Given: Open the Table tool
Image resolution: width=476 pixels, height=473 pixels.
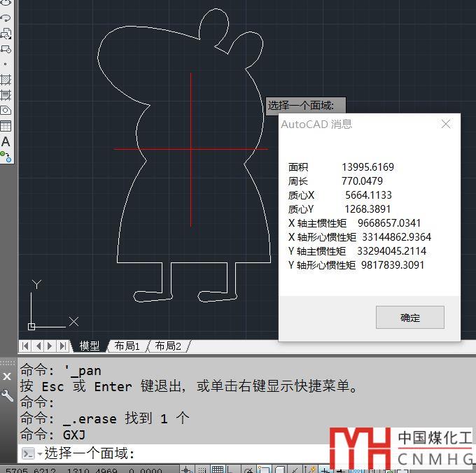Looking at the screenshot, I should tap(6, 126).
